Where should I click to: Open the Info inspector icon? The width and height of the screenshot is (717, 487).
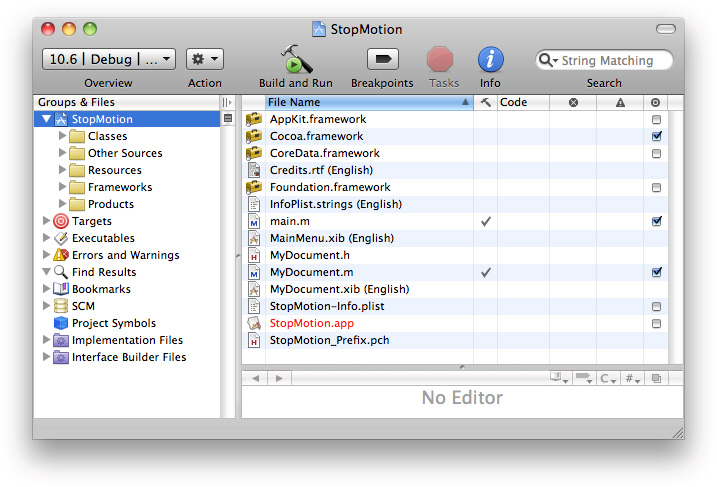coord(491,59)
